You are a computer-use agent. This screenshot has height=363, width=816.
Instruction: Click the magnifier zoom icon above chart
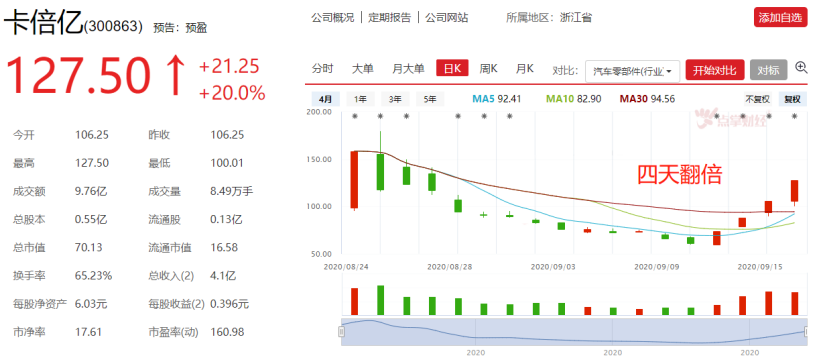coord(801,67)
